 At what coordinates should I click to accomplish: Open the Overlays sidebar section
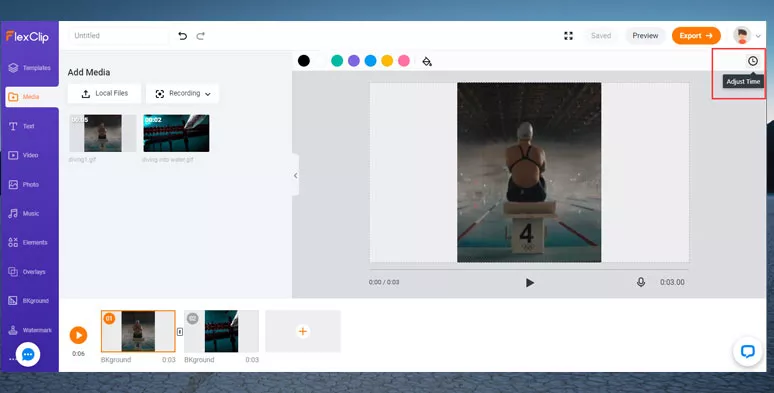(27, 272)
